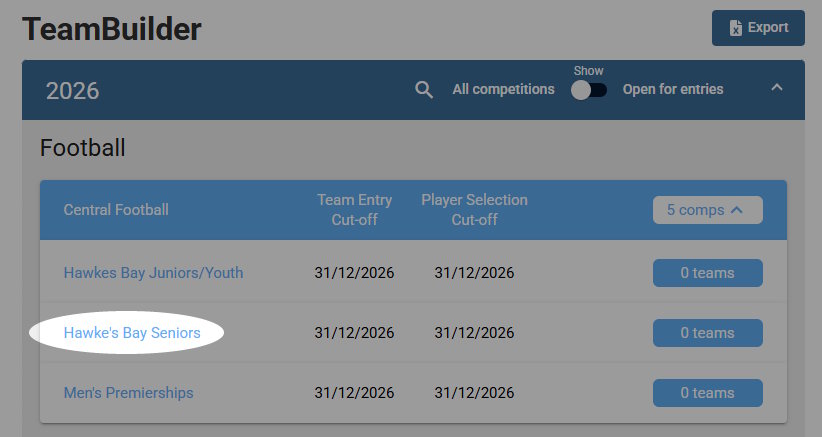The height and width of the screenshot is (437, 822).
Task: Click the Export button
Action: pyautogui.click(x=758, y=28)
